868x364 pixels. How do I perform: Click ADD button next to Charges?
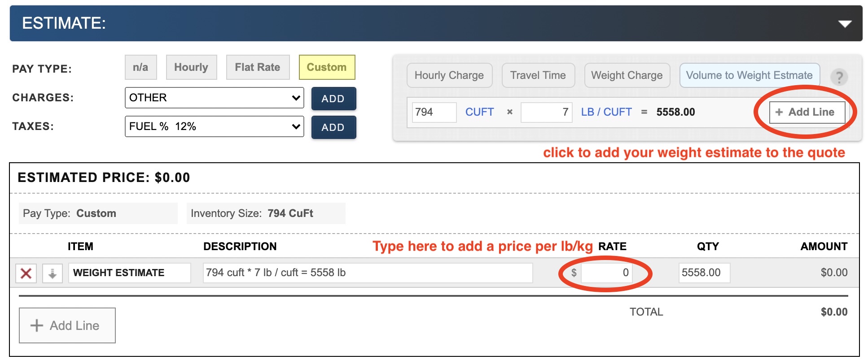click(333, 99)
